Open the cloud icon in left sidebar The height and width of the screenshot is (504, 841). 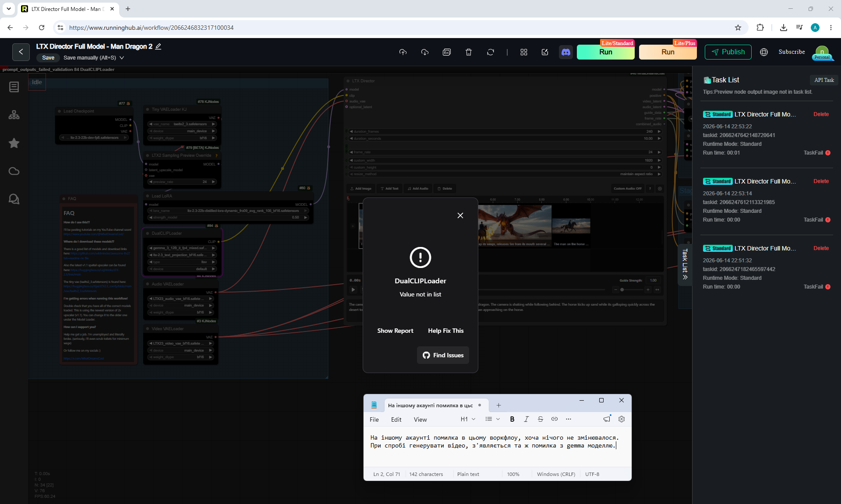(14, 171)
